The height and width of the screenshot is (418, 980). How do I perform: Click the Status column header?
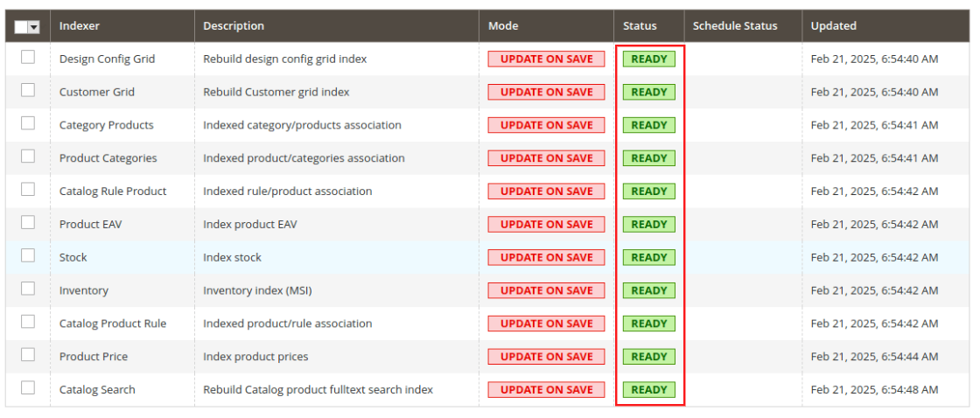[640, 25]
